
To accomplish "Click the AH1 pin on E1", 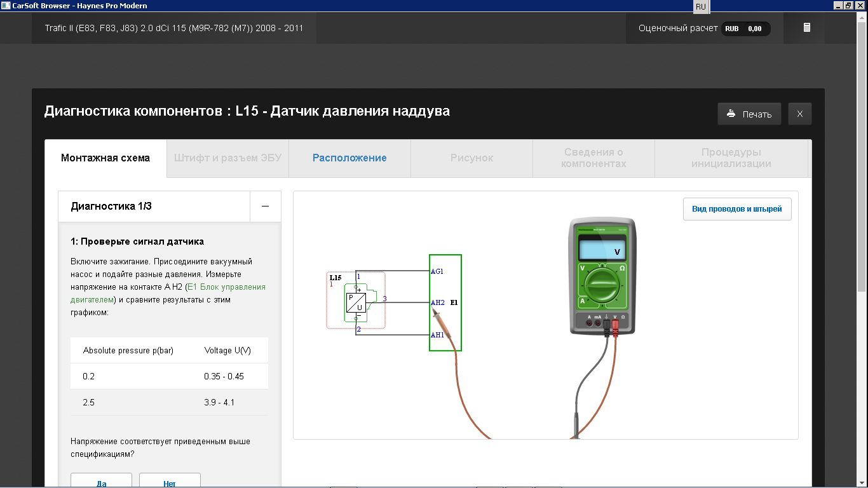I will point(437,335).
